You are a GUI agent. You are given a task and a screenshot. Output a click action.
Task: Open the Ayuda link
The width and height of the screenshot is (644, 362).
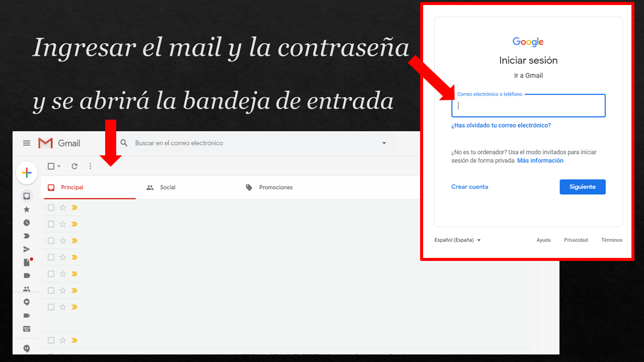point(543,240)
